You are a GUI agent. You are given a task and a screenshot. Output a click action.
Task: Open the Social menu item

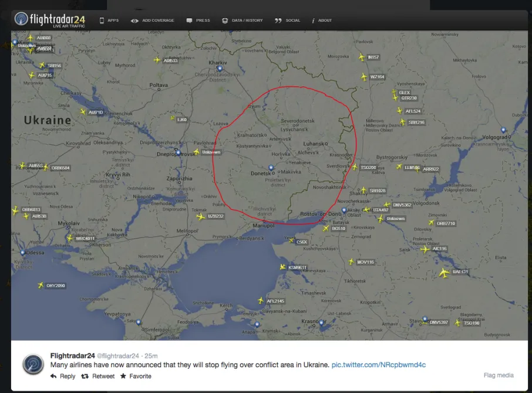[x=287, y=21]
